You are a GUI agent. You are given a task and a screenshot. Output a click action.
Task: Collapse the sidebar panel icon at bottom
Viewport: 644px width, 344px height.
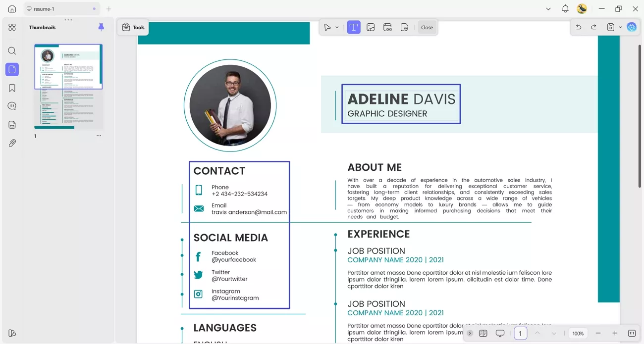pyautogui.click(x=12, y=333)
